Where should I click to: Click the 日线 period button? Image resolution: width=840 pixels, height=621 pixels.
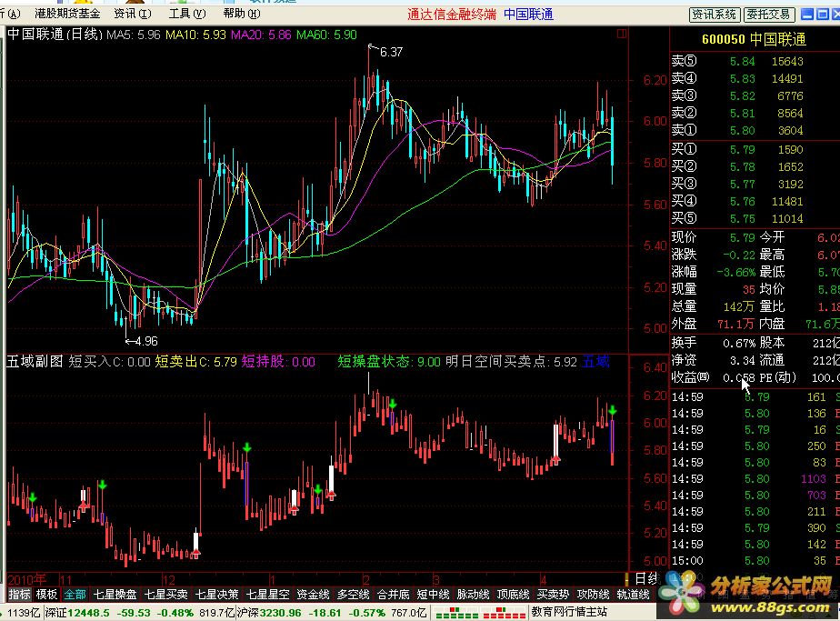pyautogui.click(x=646, y=578)
